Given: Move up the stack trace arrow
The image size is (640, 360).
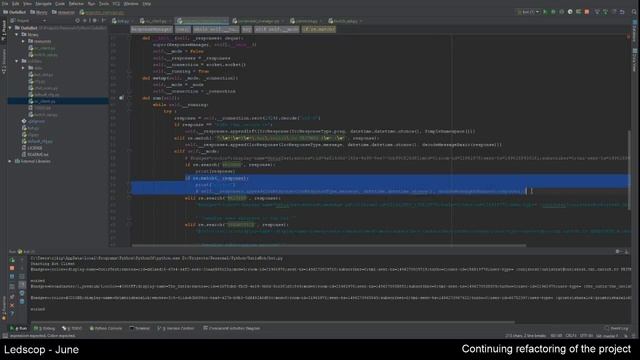Looking at the screenshot, I should 22,260.
